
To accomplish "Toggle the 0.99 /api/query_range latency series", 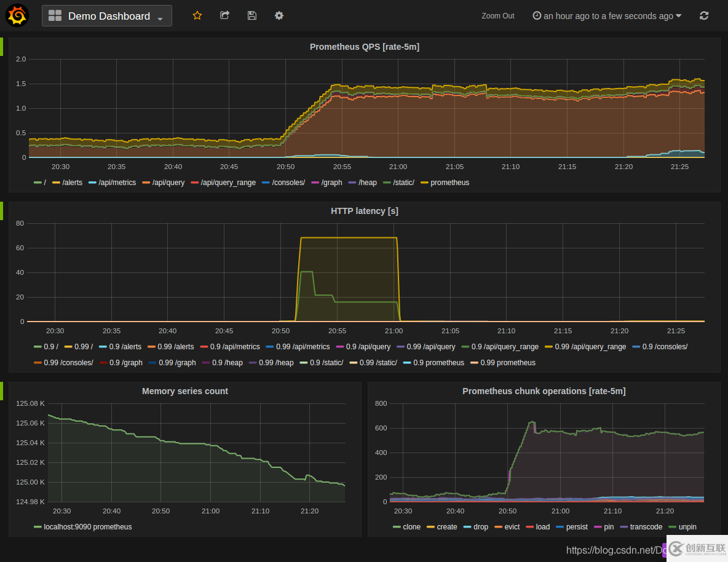I will pyautogui.click(x=590, y=347).
